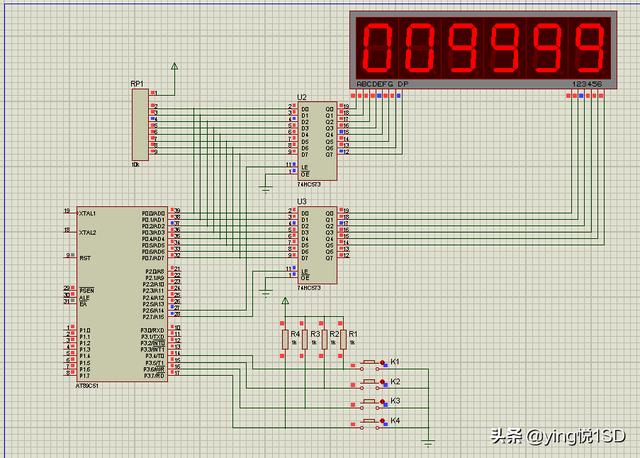The image size is (640, 458).
Task: Click the RST pin label on AT89C51
Action: pyautogui.click(x=85, y=258)
